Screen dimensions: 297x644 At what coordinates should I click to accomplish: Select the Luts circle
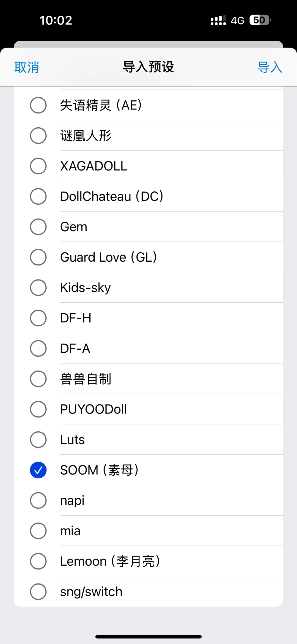(x=38, y=440)
